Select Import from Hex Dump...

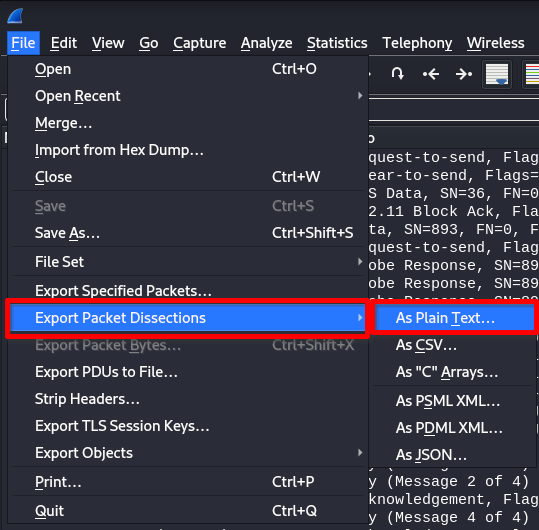[x=188, y=150]
